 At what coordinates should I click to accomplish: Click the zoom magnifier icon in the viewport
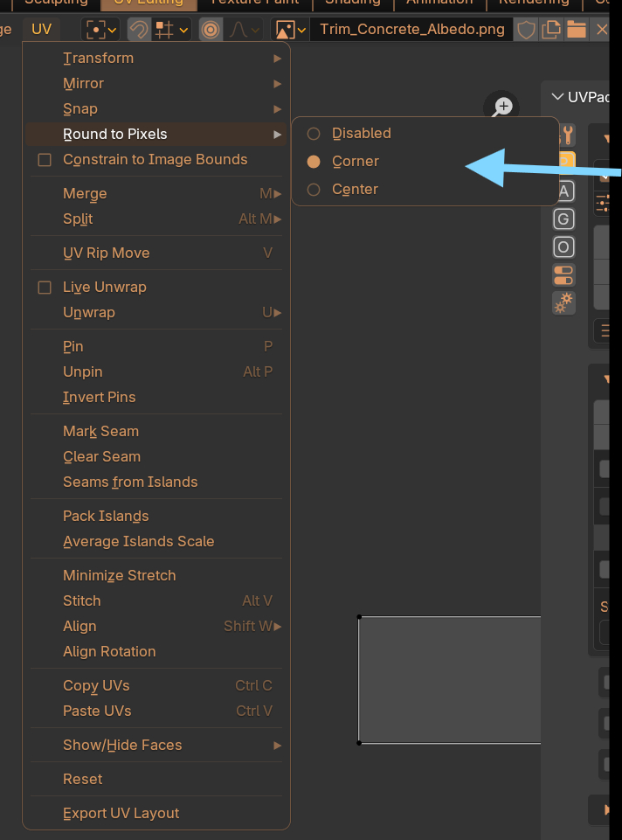coord(501,108)
